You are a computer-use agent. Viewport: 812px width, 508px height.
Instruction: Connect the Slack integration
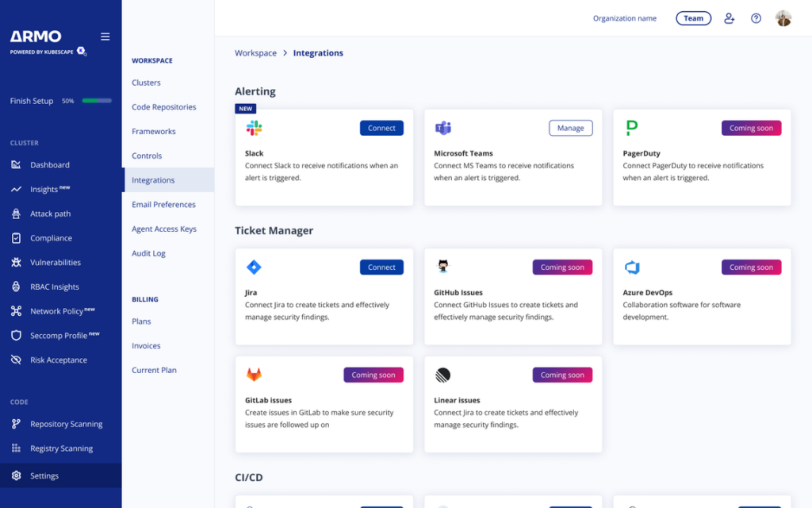[381, 128]
